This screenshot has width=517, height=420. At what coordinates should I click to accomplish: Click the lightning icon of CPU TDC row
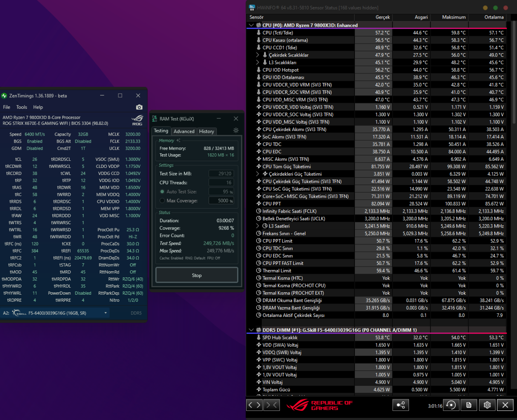click(x=258, y=144)
